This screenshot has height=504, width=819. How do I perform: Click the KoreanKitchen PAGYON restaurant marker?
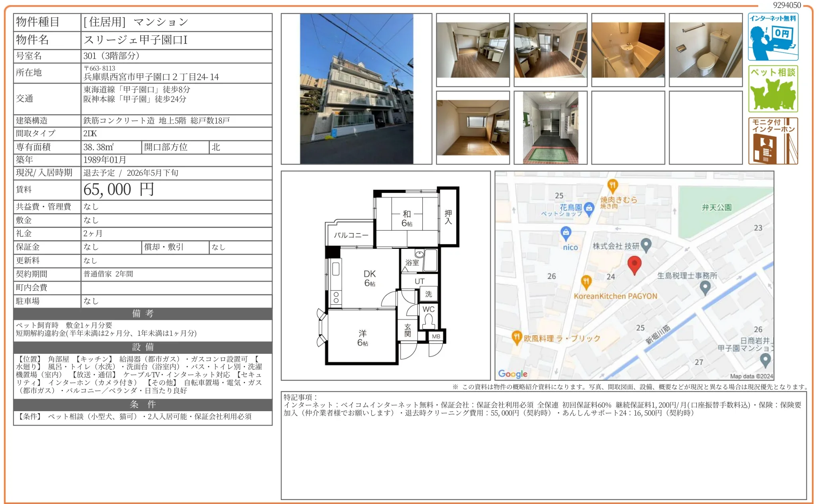[x=586, y=282]
